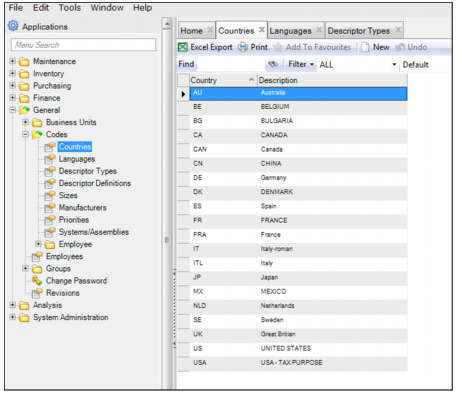Sort by the Description column header

(332, 80)
